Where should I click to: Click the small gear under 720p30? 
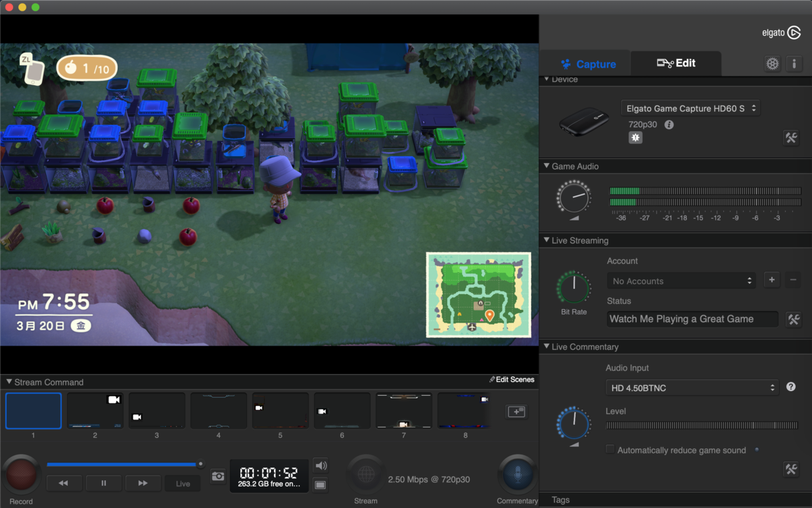click(635, 137)
